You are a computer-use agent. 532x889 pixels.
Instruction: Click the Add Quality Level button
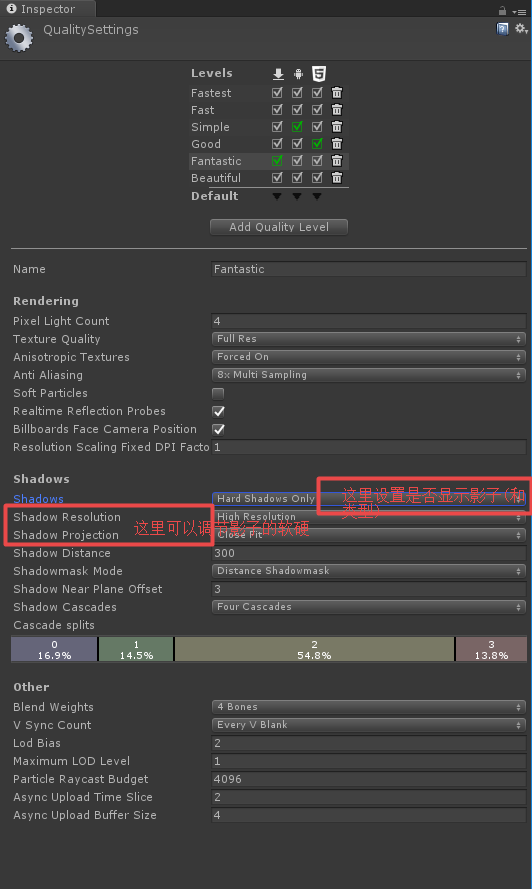click(278, 227)
